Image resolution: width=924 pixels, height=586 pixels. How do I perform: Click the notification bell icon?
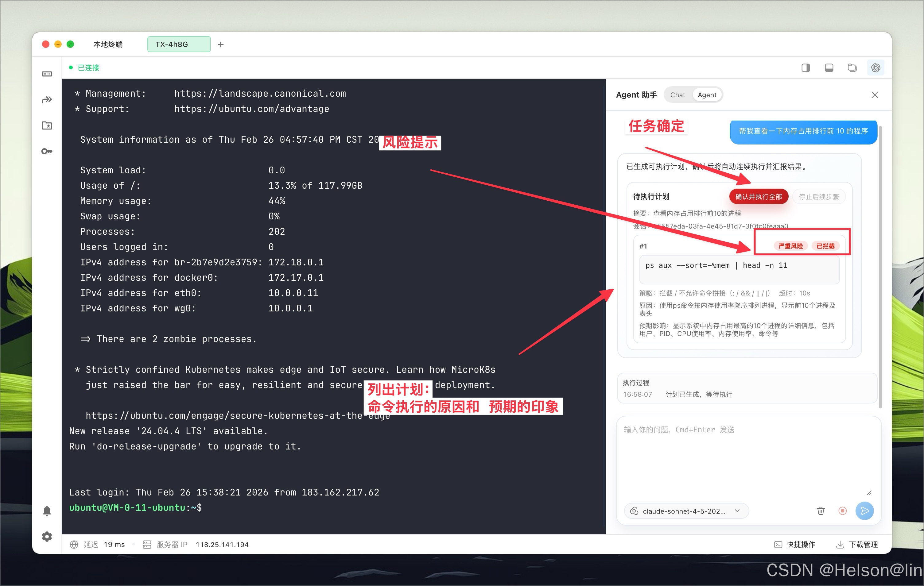(47, 511)
